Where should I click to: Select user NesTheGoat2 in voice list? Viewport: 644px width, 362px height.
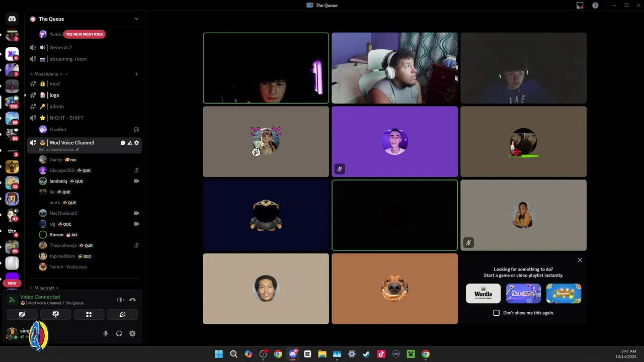pyautogui.click(x=84, y=213)
